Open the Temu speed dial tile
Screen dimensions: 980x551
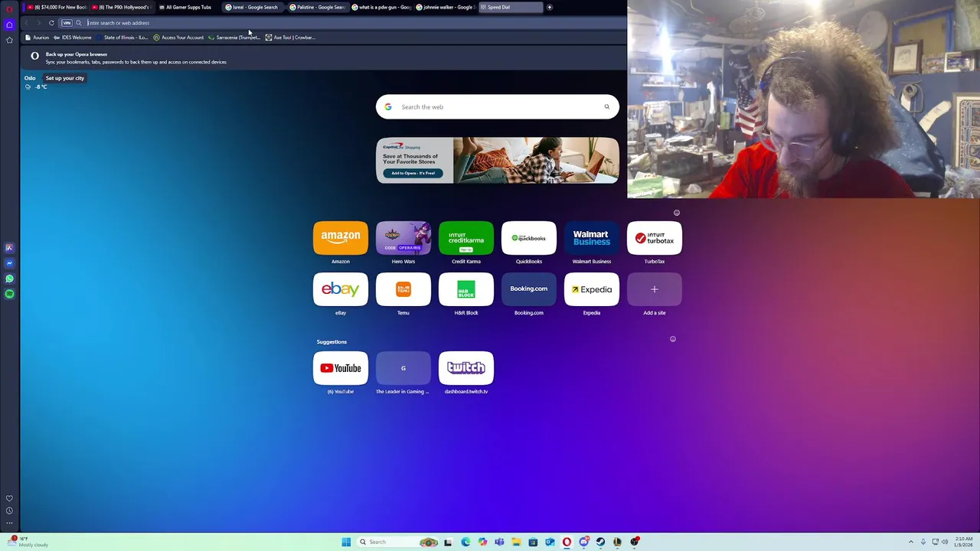coord(403,289)
